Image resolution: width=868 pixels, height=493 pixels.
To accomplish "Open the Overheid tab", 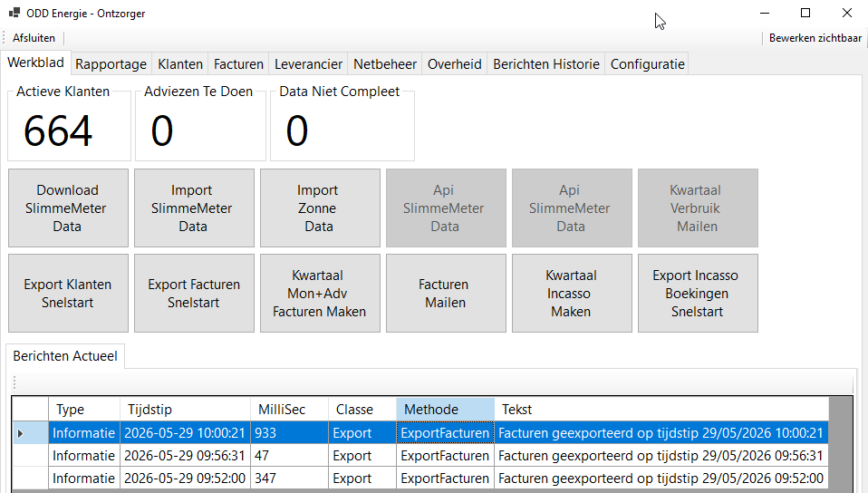I will (x=455, y=64).
